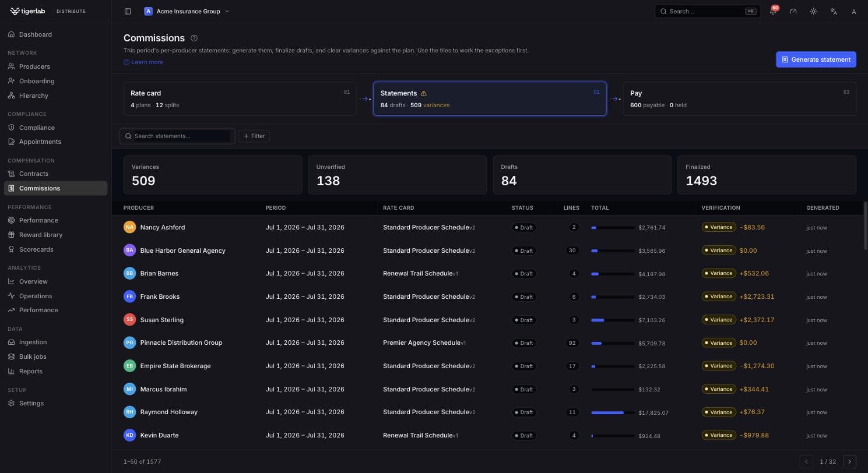This screenshot has height=473, width=868.
Task: Click previous page arrow button
Action: [x=806, y=461]
